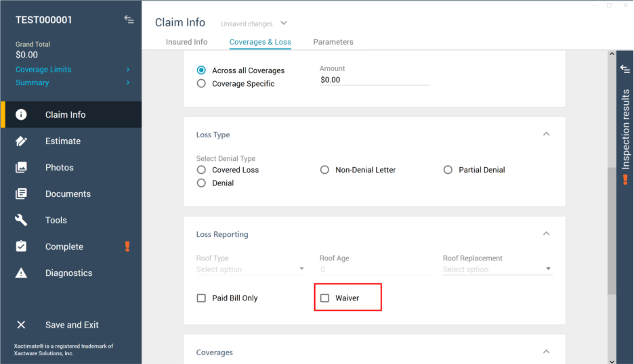Check the Paid Bill Only box
Viewport: 634px width, 364px height.
pos(201,298)
